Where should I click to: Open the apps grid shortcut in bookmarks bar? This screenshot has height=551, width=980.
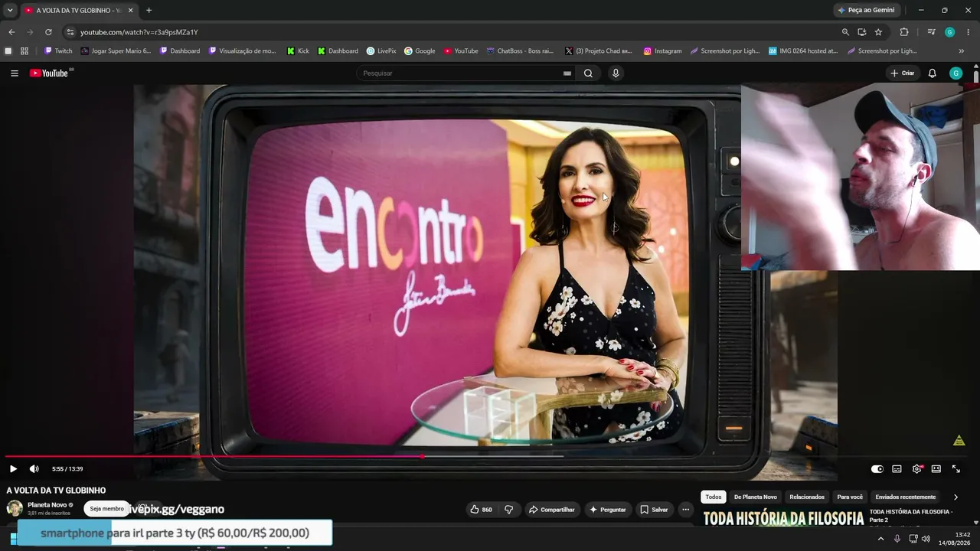(24, 51)
